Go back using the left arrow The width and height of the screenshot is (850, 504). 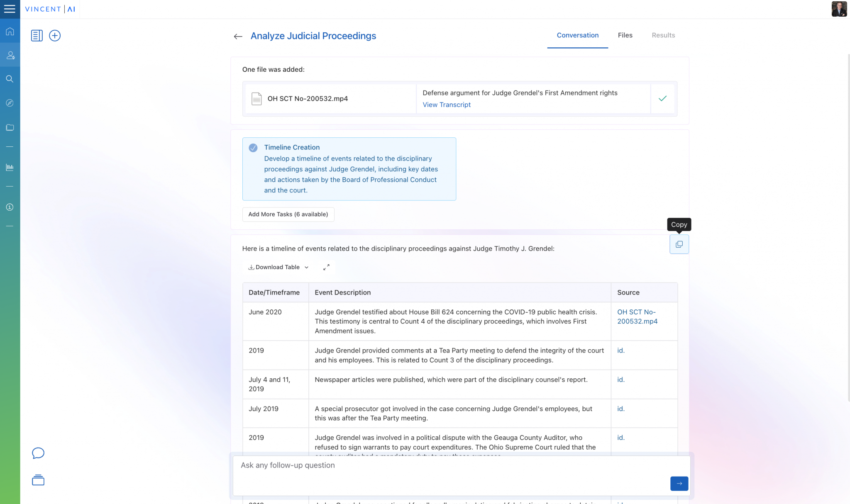point(238,37)
